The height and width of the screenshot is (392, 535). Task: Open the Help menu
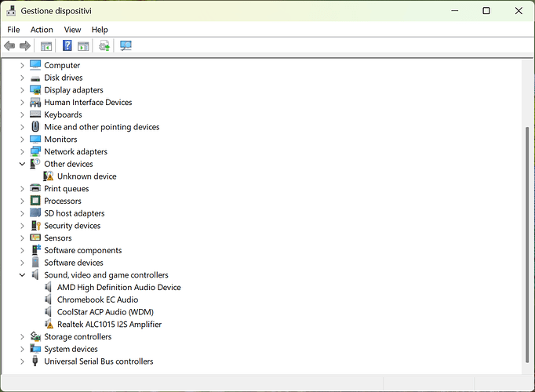point(100,30)
